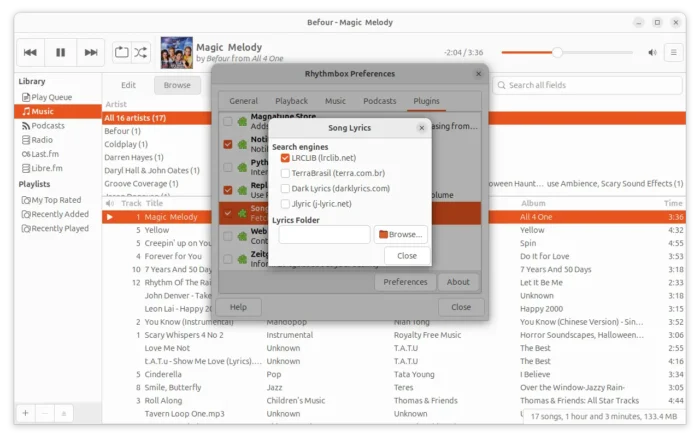Sort tracks by the Album column header
The height and width of the screenshot is (440, 700).
[x=533, y=203]
